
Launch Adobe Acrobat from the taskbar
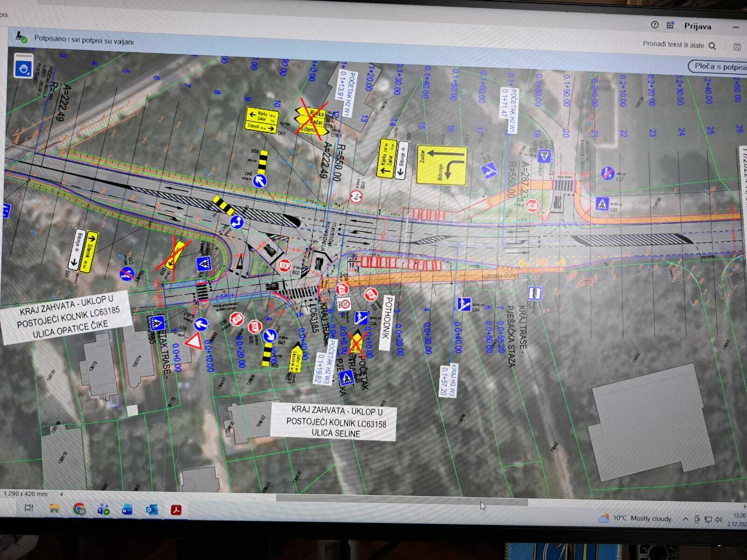[x=176, y=510]
